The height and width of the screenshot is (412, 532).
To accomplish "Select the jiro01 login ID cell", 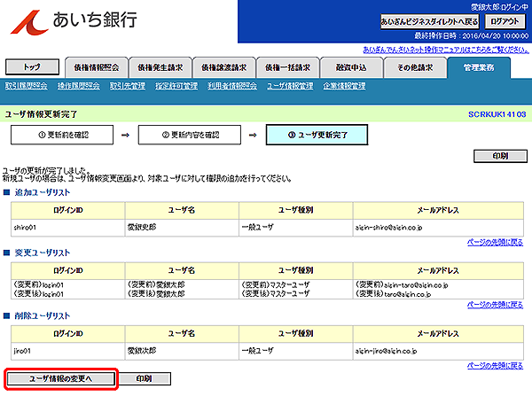I will [x=68, y=351].
